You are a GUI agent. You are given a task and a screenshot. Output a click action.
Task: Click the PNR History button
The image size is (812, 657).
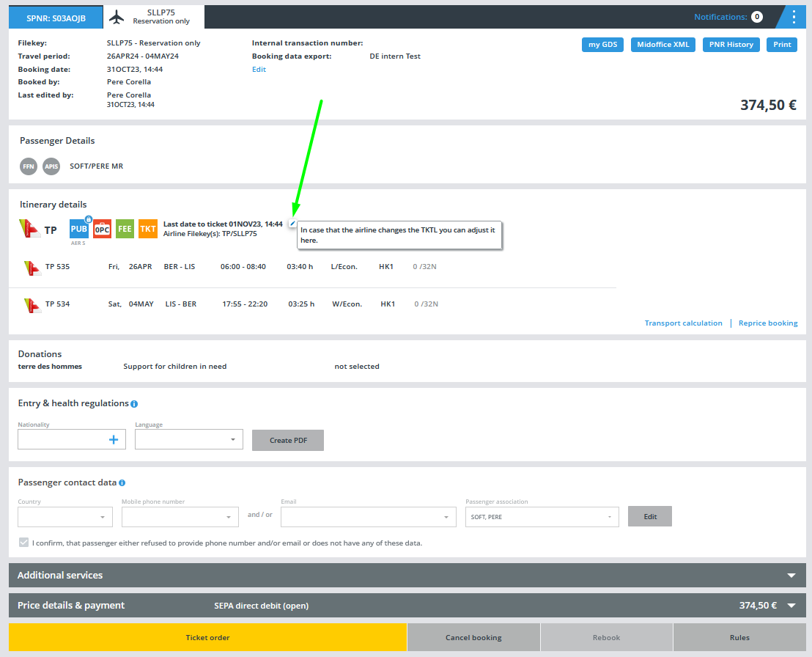click(x=731, y=45)
